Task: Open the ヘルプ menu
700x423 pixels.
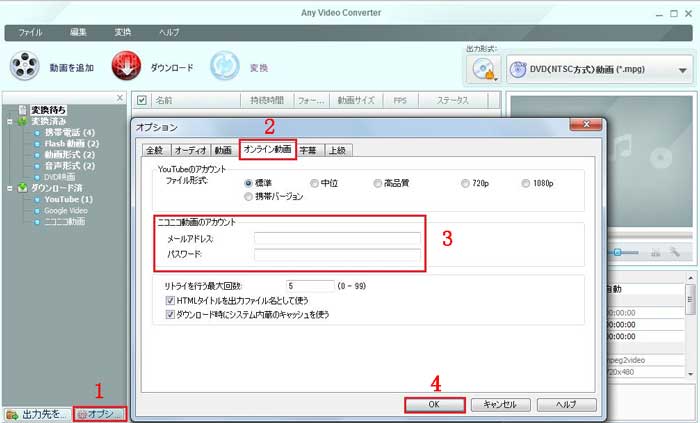Action: coord(169,33)
